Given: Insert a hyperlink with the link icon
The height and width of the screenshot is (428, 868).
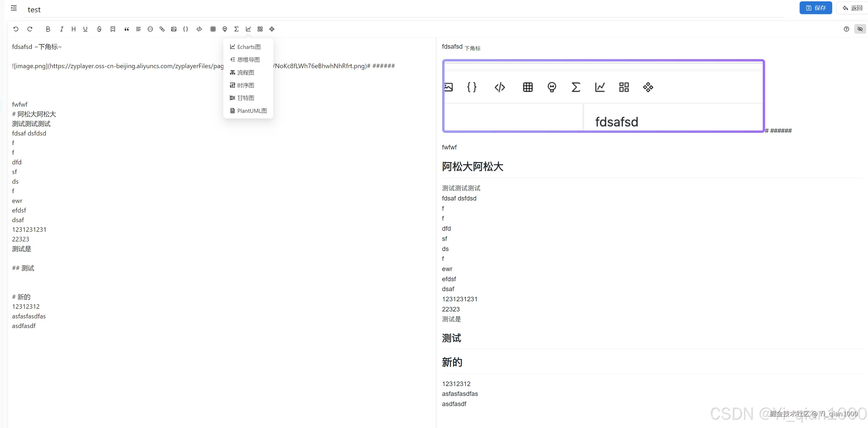Looking at the screenshot, I should (162, 29).
